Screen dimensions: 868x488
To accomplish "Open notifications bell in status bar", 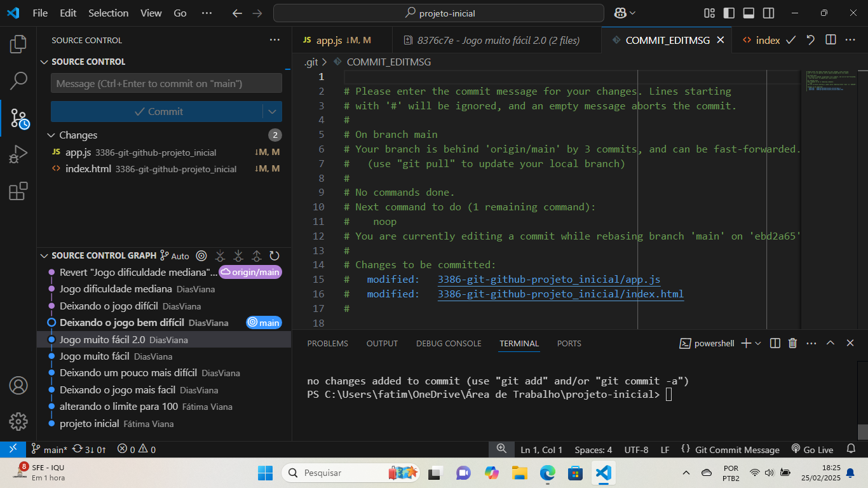I will pos(851,449).
